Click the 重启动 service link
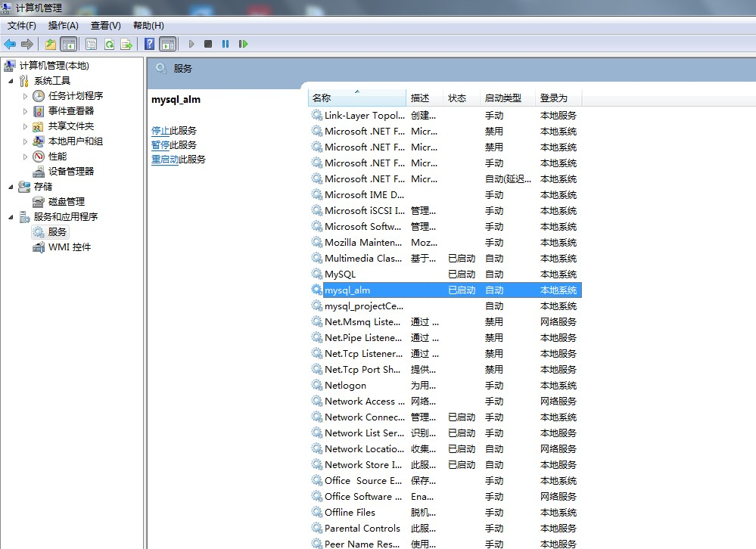Viewport: 756px width, 549px height. tap(164, 160)
